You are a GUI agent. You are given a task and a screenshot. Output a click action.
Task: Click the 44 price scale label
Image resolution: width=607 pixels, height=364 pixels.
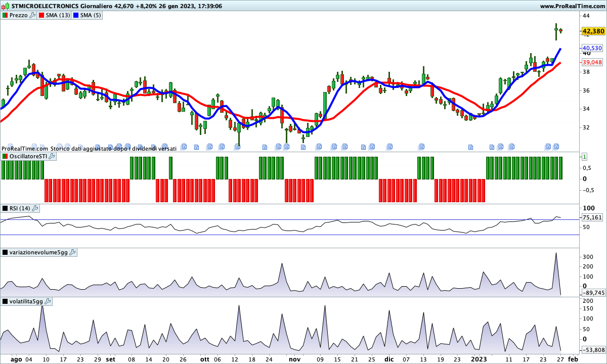coord(586,16)
